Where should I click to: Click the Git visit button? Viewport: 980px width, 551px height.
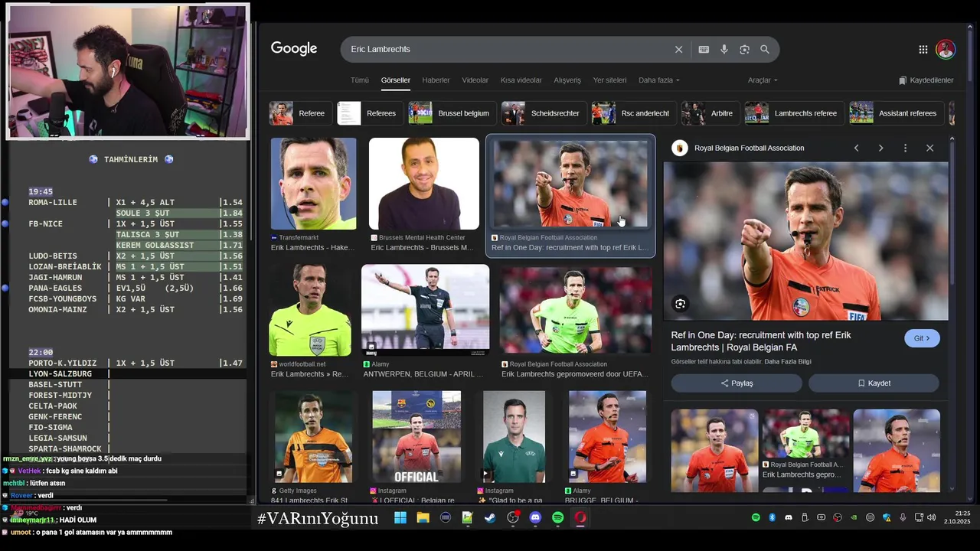coord(922,338)
